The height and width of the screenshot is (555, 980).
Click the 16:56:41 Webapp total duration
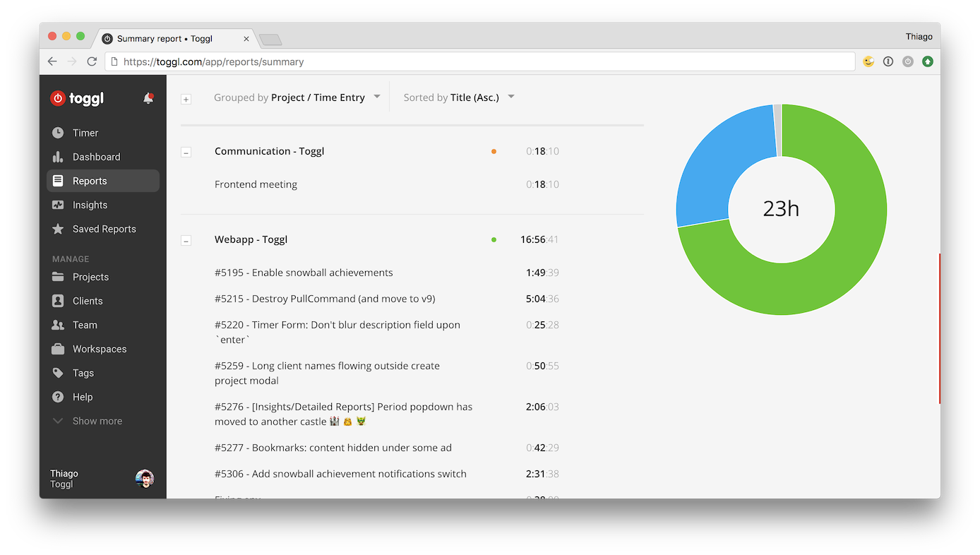tap(539, 239)
